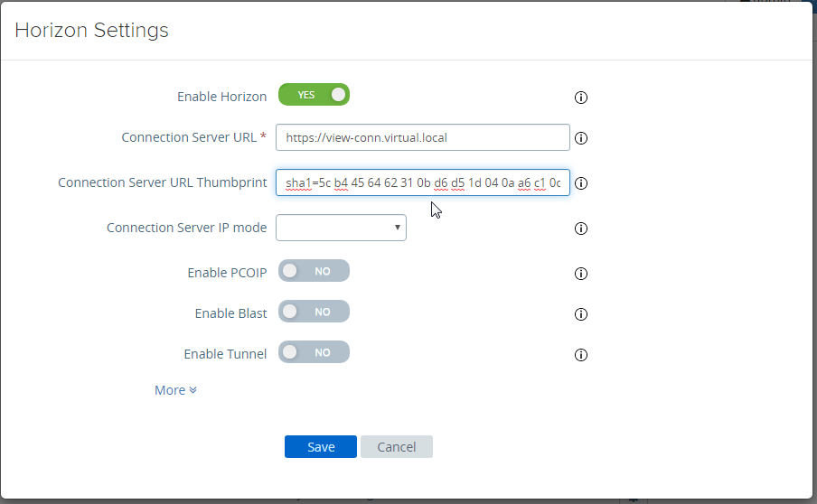Cancel the Horizon Settings dialog
Viewport: 817px width, 504px height.
click(x=397, y=447)
